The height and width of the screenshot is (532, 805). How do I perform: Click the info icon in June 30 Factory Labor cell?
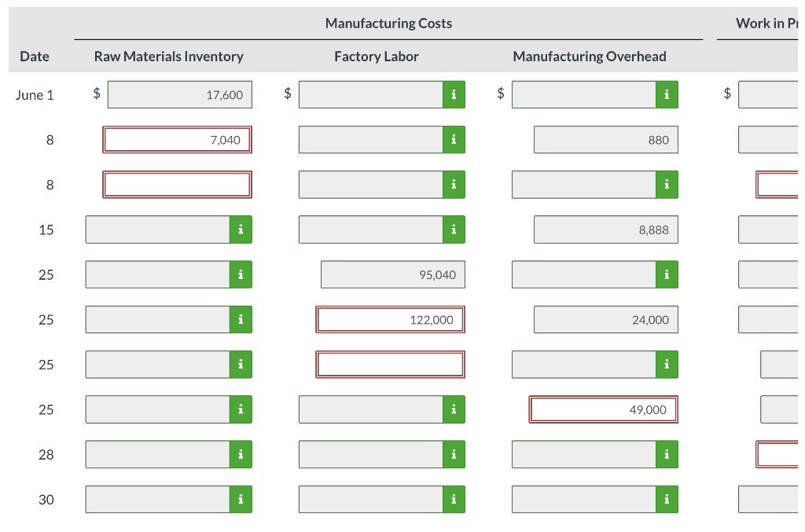click(454, 499)
